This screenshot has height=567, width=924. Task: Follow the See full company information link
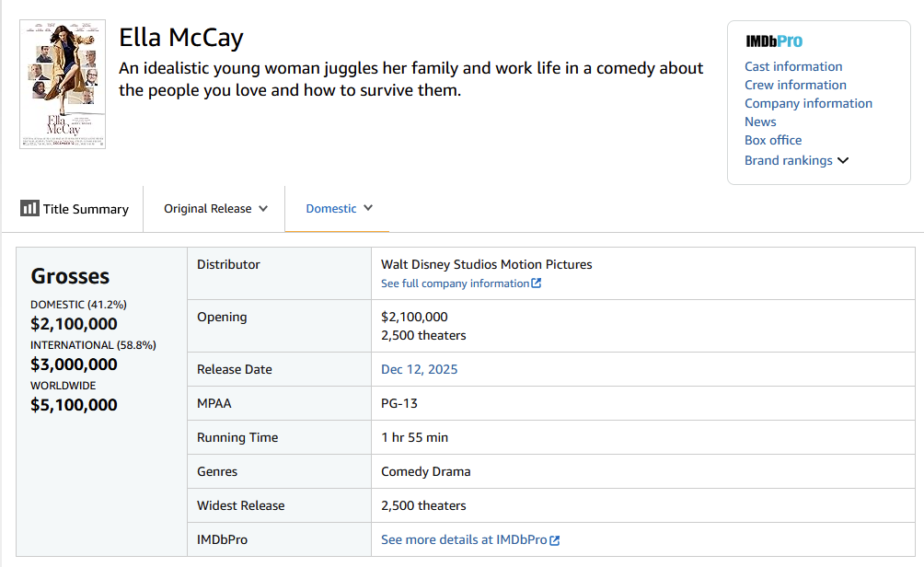coord(455,283)
